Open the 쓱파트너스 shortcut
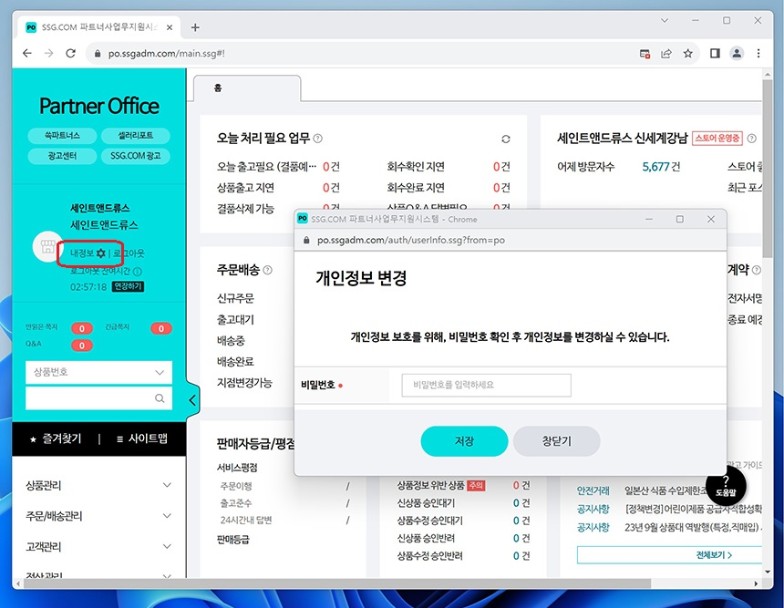Screen dimensions: 784x608 [x=62, y=136]
